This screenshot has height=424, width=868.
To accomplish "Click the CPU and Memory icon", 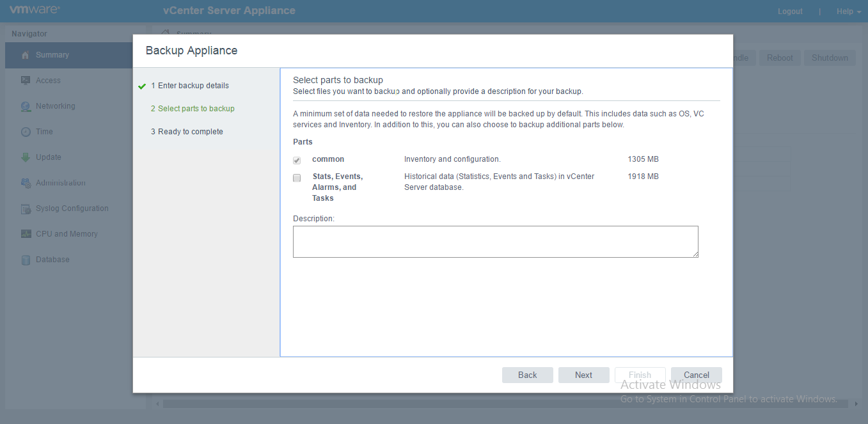I will point(26,234).
